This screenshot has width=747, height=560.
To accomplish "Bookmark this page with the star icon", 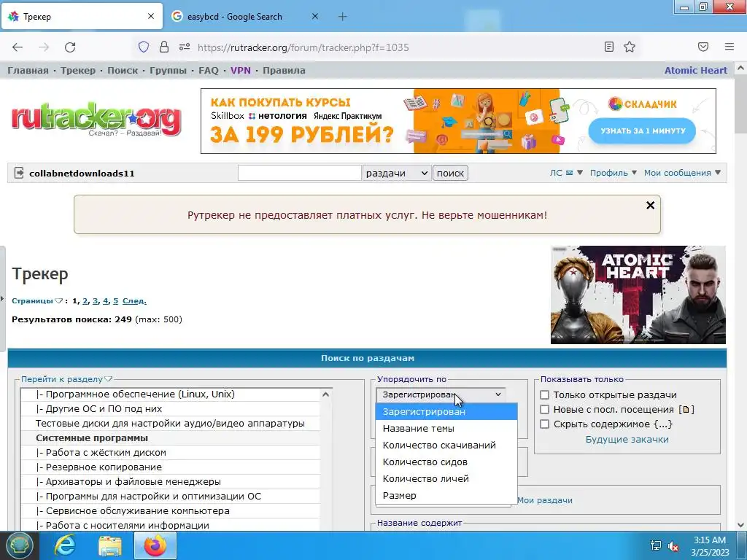I will click(x=630, y=47).
